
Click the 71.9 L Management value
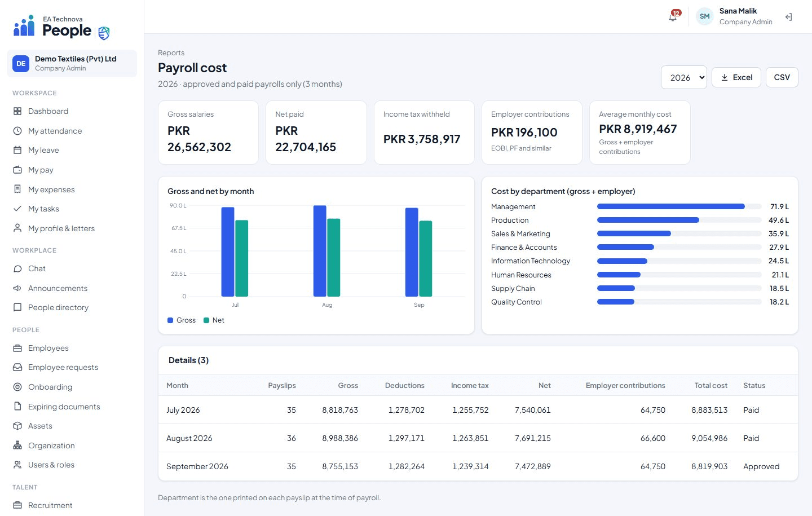tap(779, 206)
